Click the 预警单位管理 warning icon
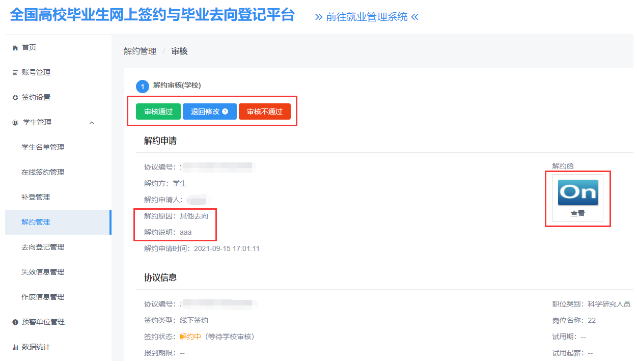637x364 pixels. click(15, 322)
